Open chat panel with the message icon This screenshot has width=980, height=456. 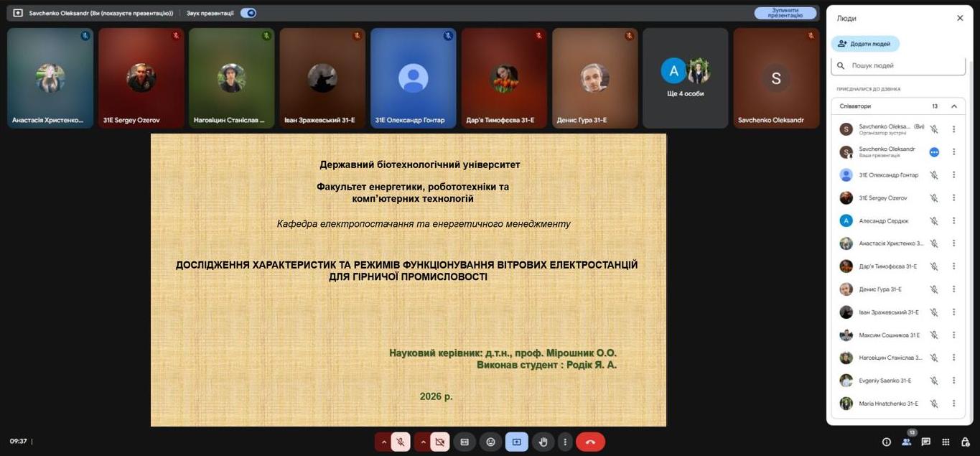(x=926, y=442)
